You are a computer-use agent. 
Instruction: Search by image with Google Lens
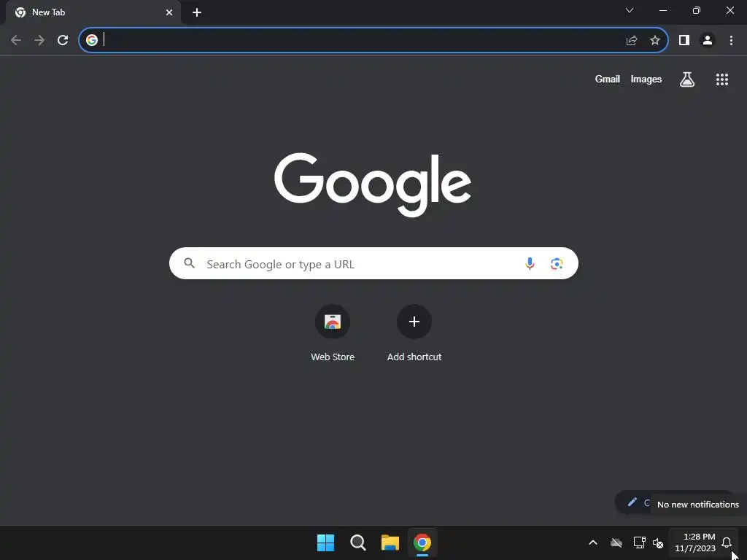[557, 263]
